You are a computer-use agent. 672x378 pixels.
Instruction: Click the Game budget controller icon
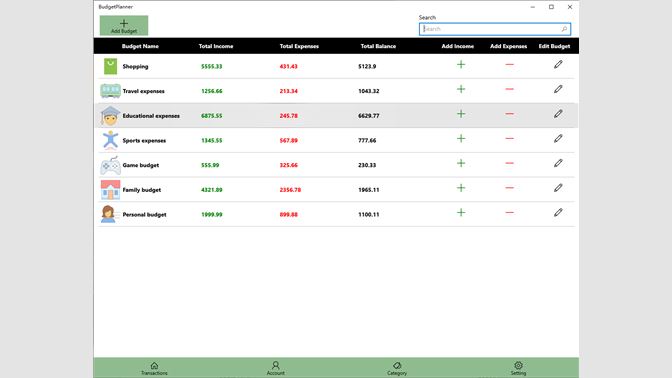[110, 165]
